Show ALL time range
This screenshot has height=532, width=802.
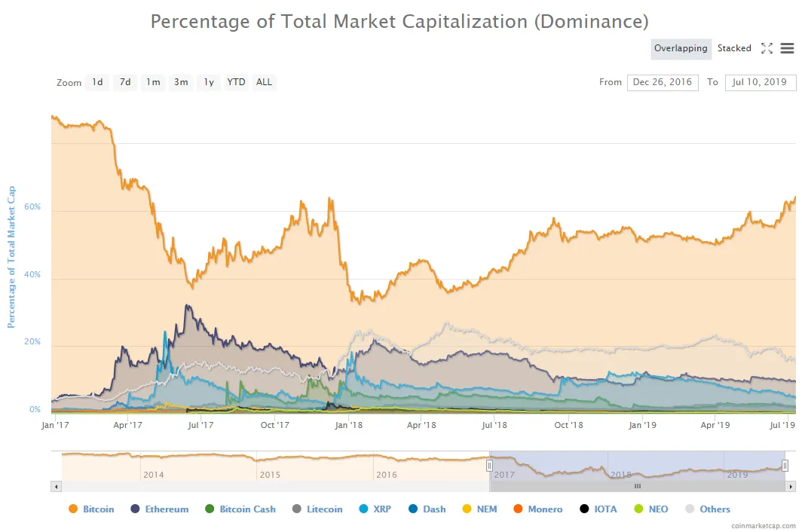point(264,82)
